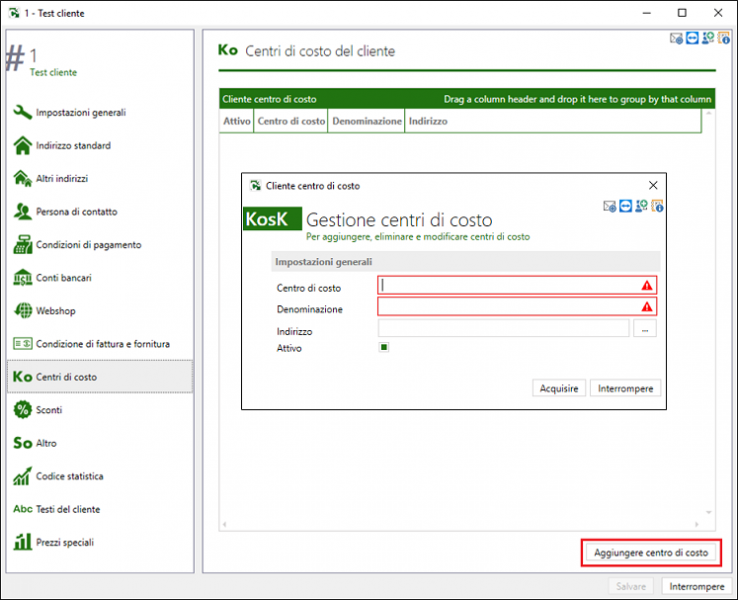Open the Webshop globe icon
The height and width of the screenshot is (600, 738).
tap(23, 311)
